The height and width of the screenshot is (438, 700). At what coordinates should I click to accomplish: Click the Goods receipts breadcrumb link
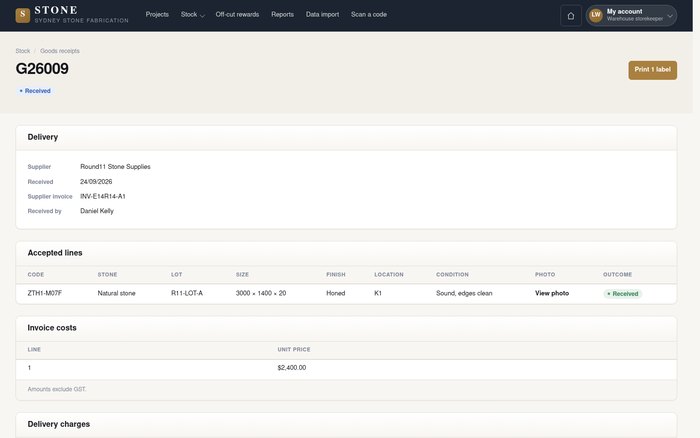(60, 51)
